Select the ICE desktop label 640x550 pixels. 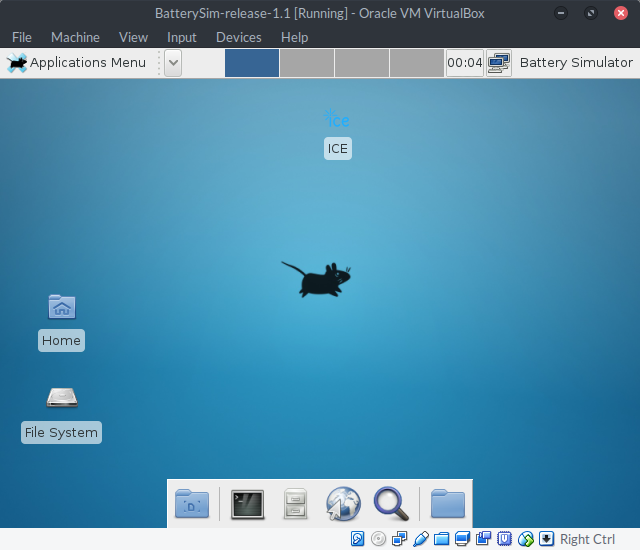(x=338, y=149)
